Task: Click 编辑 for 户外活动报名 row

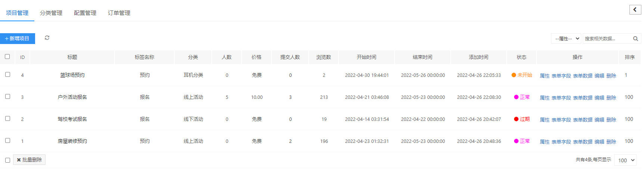Action: click(x=600, y=98)
